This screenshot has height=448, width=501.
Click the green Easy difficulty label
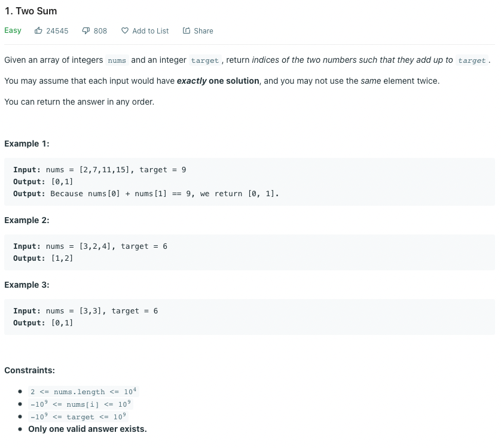(13, 31)
